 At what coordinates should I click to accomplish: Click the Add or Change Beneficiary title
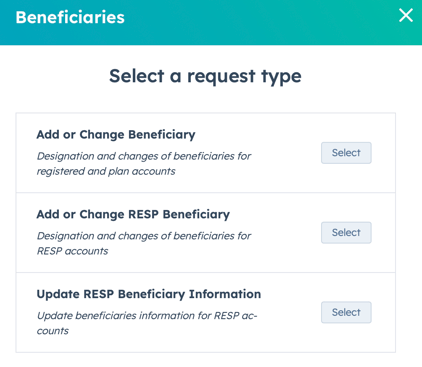pos(116,135)
